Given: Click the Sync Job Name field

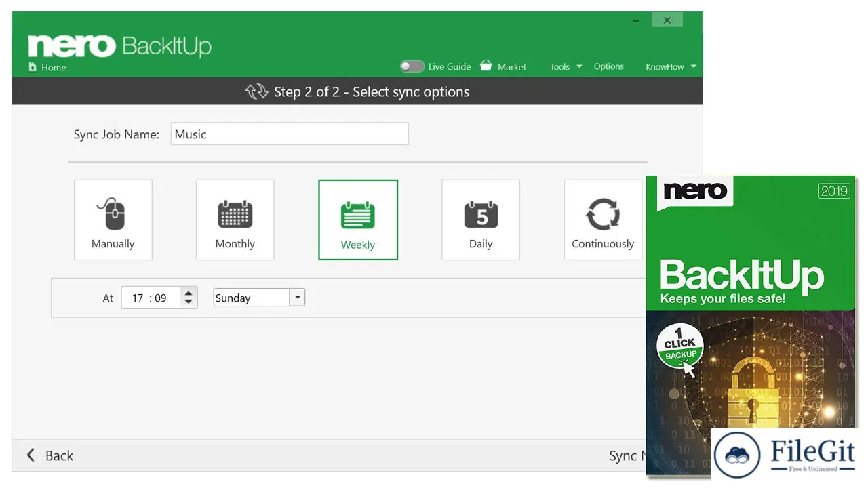Looking at the screenshot, I should click(x=290, y=134).
